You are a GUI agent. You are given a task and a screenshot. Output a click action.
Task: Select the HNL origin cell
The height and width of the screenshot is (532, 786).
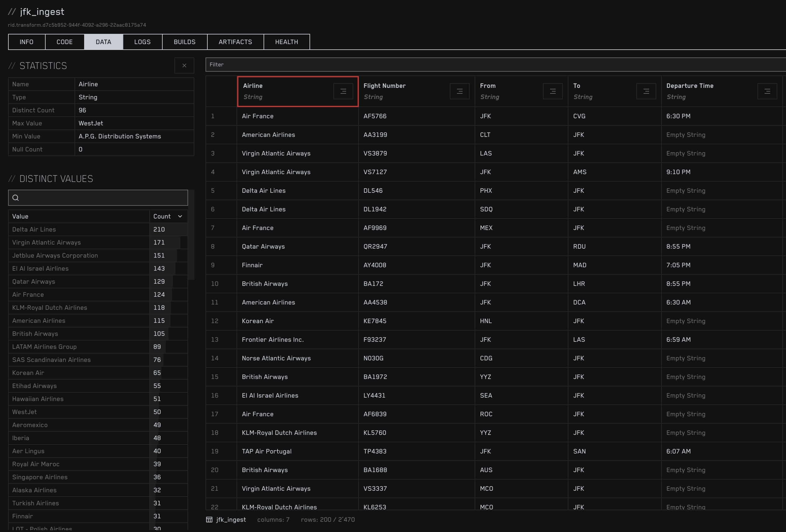coord(521,321)
